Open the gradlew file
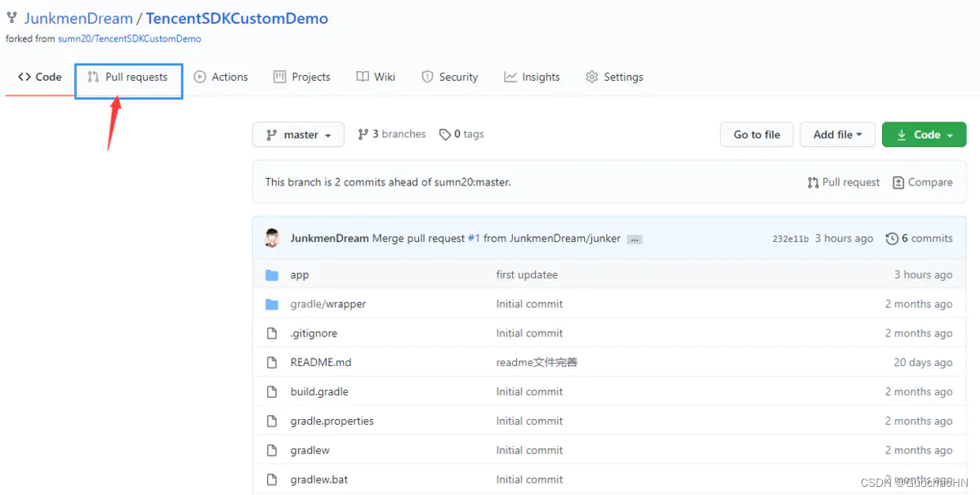Viewport: 980px width, 495px height. [310, 451]
